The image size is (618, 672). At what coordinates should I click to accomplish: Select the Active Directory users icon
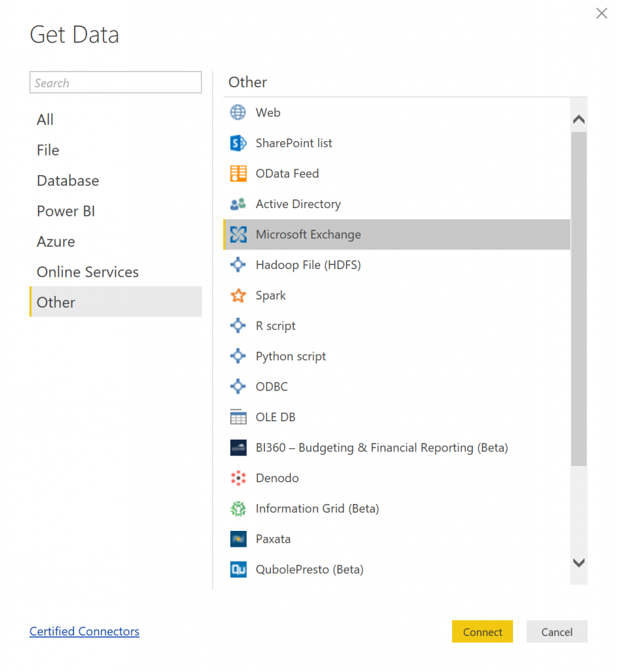(x=238, y=204)
